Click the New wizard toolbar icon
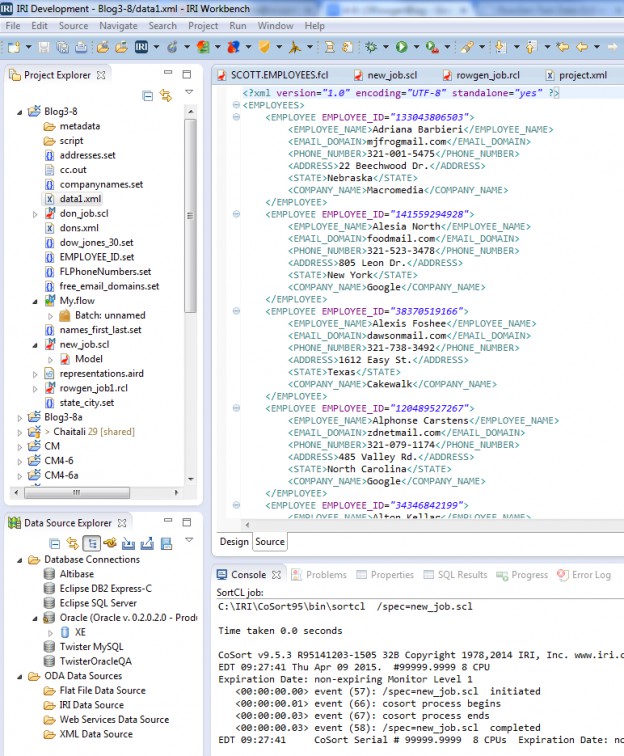This screenshot has height=756, width=624. pyautogui.click(x=14, y=47)
